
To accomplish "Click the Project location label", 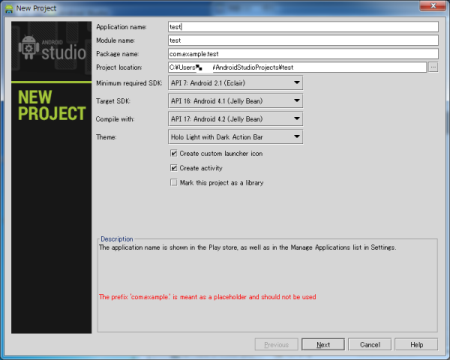I will [x=119, y=67].
